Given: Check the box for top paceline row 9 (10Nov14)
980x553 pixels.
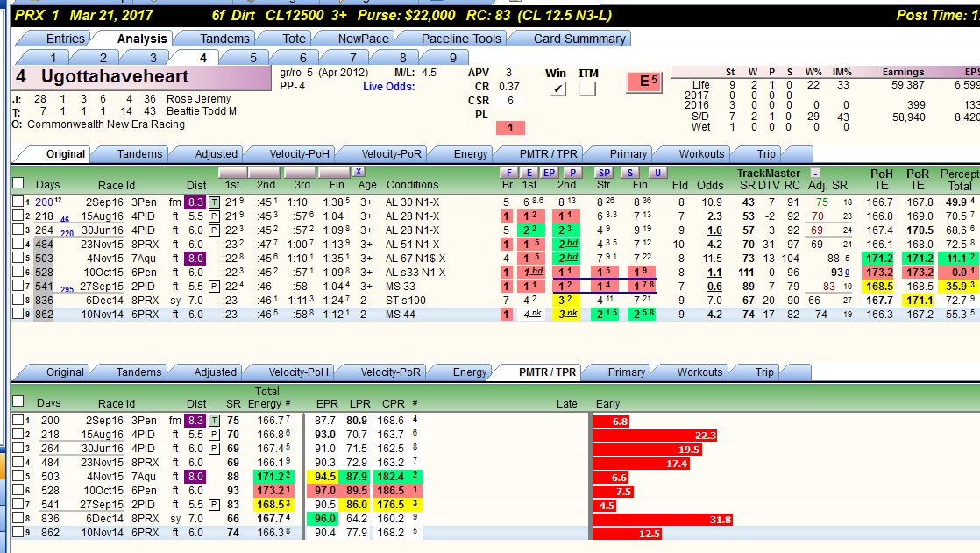Looking at the screenshot, I should [x=18, y=314].
